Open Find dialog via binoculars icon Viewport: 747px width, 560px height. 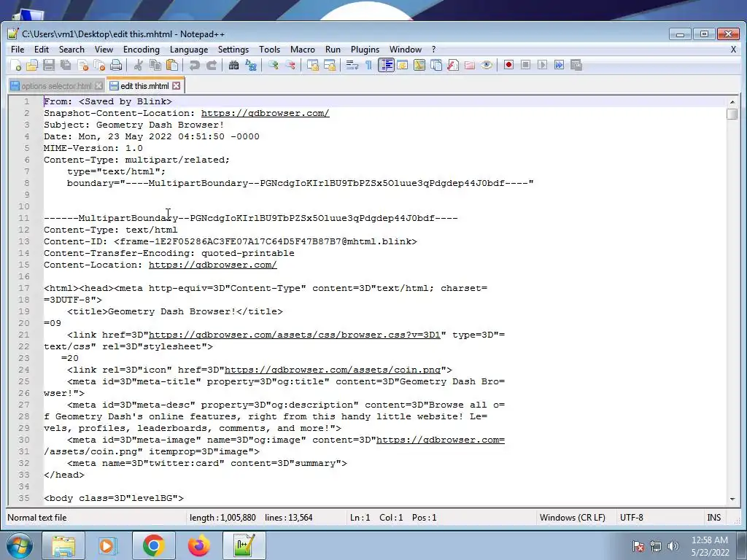(233, 65)
